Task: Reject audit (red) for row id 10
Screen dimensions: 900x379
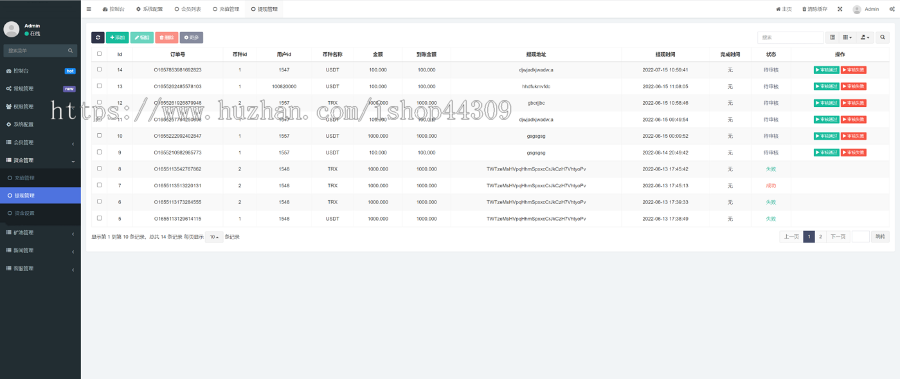Action: (x=854, y=136)
